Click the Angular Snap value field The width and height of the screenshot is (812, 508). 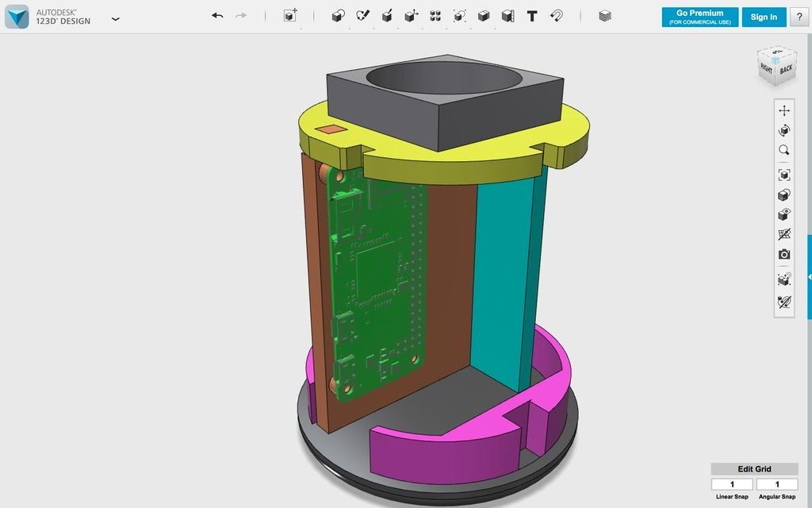(x=777, y=484)
